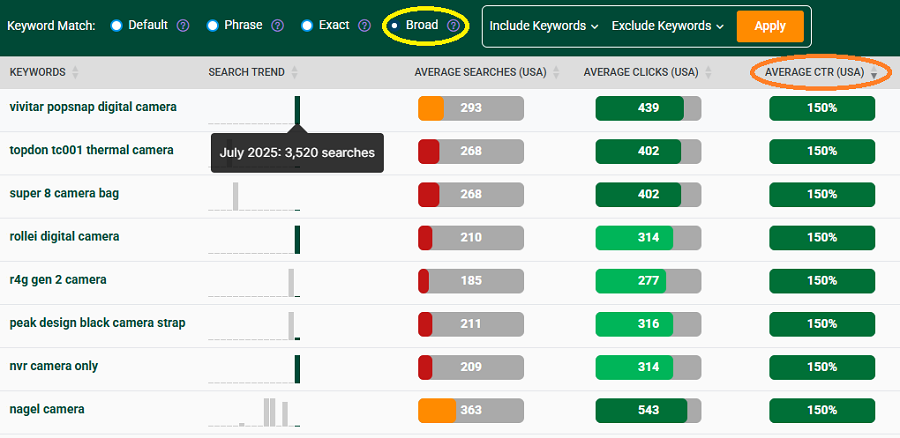The width and height of the screenshot is (900, 438).
Task: Click 150% CTR for nvr camera only
Action: click(822, 367)
